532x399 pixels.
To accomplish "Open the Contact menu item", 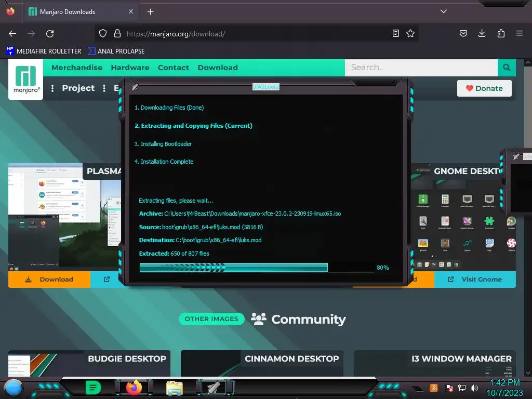I will [174, 68].
